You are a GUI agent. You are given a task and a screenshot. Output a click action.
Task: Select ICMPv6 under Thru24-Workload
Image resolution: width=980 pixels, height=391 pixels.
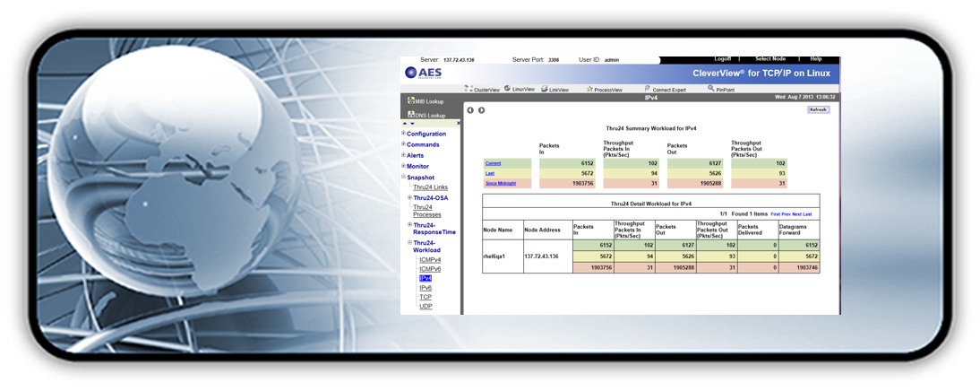tap(430, 269)
